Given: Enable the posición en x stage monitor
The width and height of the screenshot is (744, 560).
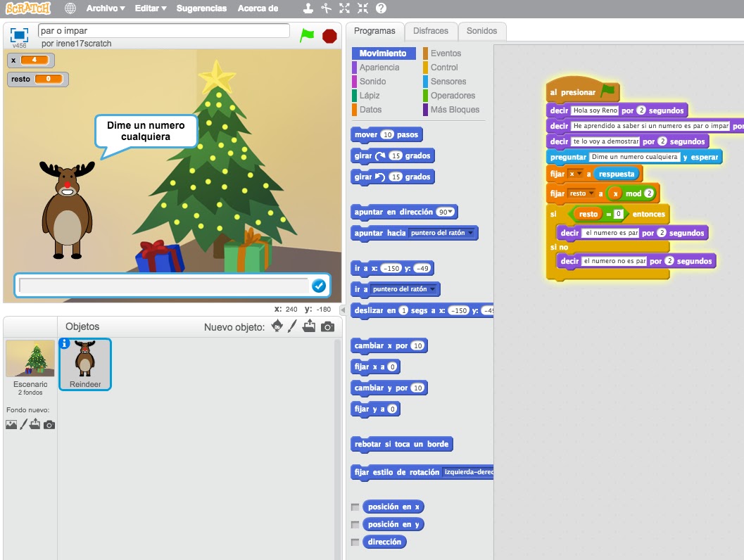Looking at the screenshot, I should click(354, 506).
